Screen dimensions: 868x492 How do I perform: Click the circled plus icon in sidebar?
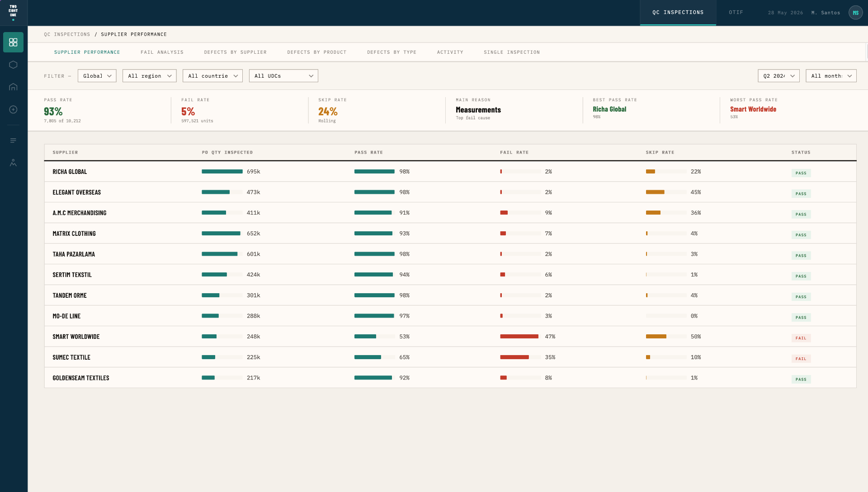13,109
